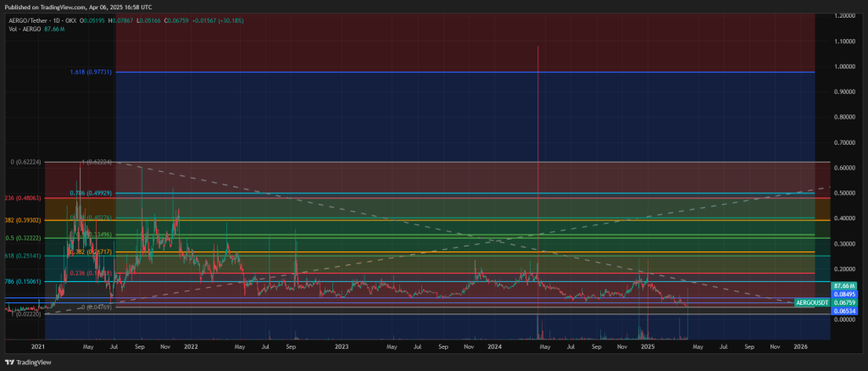Click the blue 1.618 Fibonacci level line

click(465, 72)
